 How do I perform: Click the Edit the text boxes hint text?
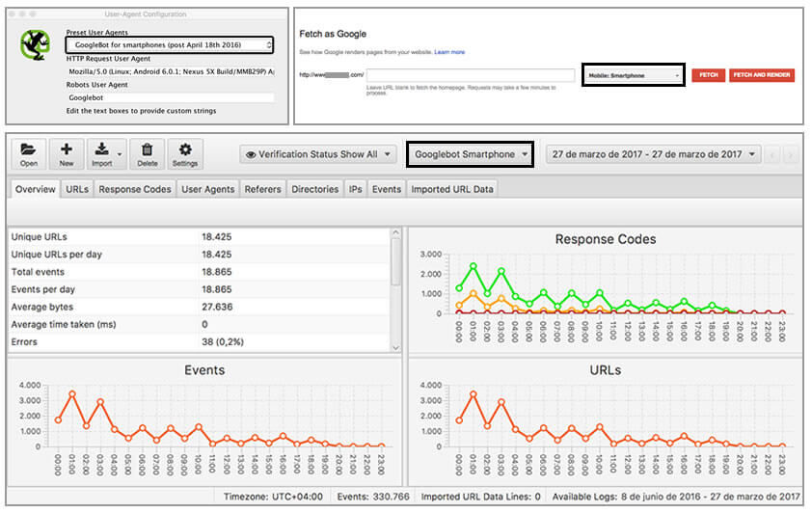(141, 111)
